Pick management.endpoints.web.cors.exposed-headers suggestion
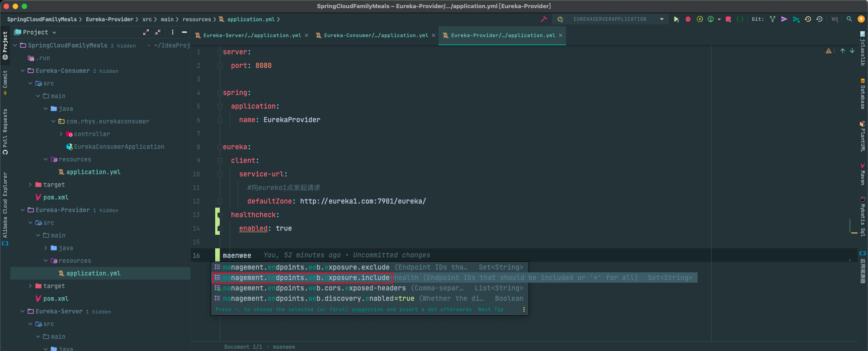The width and height of the screenshot is (868, 351). [x=369, y=288]
